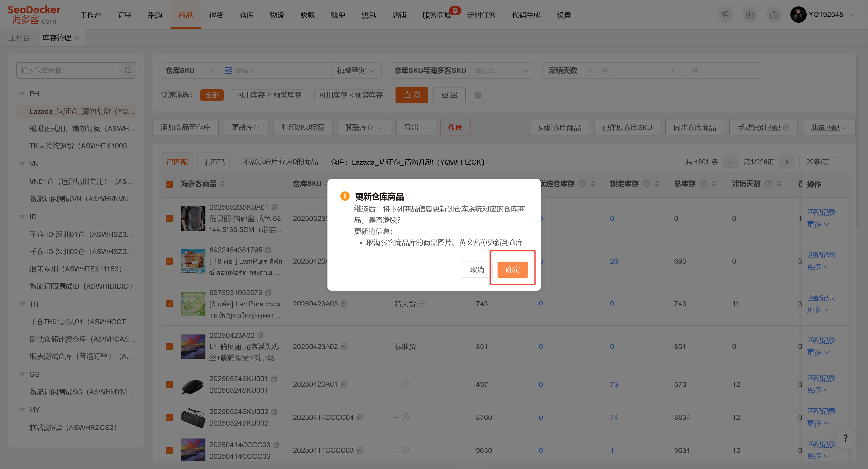This screenshot has width=868, height=469.
Task: Click the announcement megaphone icon in header
Action: click(725, 15)
